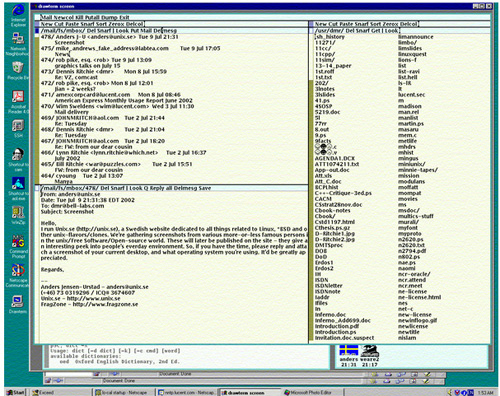Open Drawterm desktop icon
500x396 pixels.
click(17, 301)
